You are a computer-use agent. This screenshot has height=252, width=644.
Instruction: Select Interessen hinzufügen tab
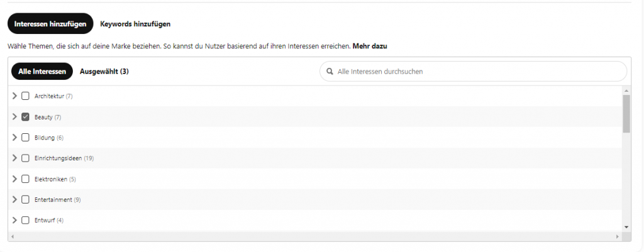pos(50,24)
